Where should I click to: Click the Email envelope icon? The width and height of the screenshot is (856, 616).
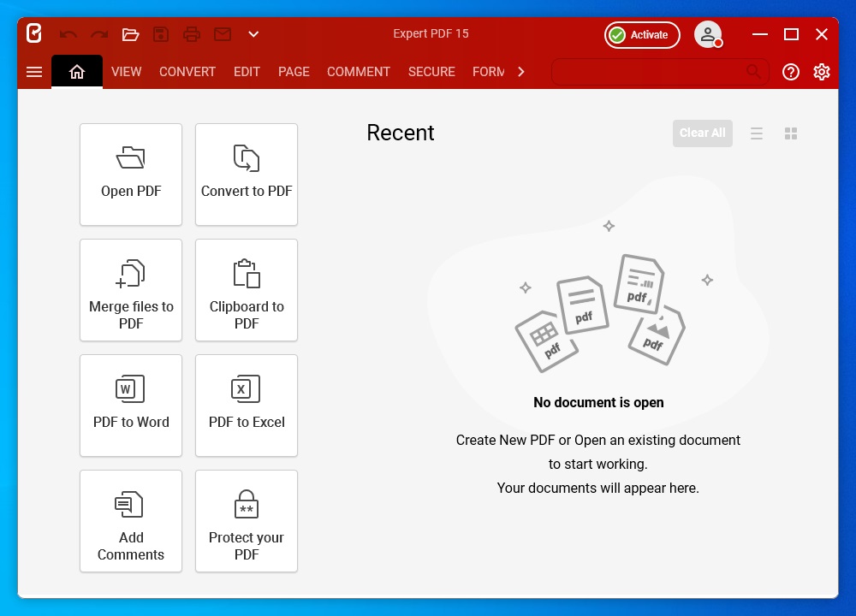point(223,34)
